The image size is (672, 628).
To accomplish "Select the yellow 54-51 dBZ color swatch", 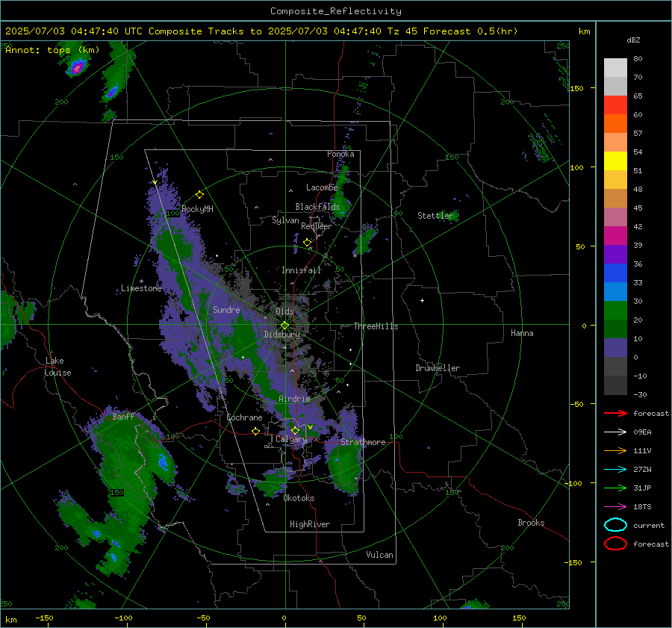I will 615,161.
